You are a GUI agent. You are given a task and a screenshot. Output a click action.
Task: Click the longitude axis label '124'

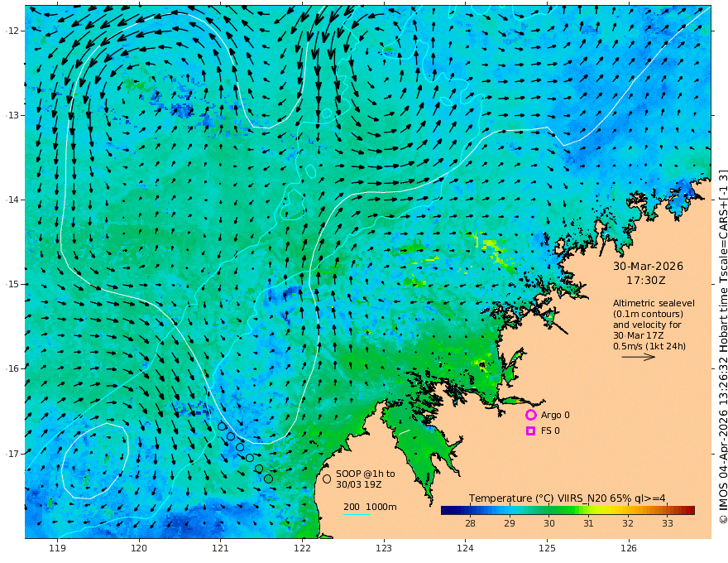[465, 548]
